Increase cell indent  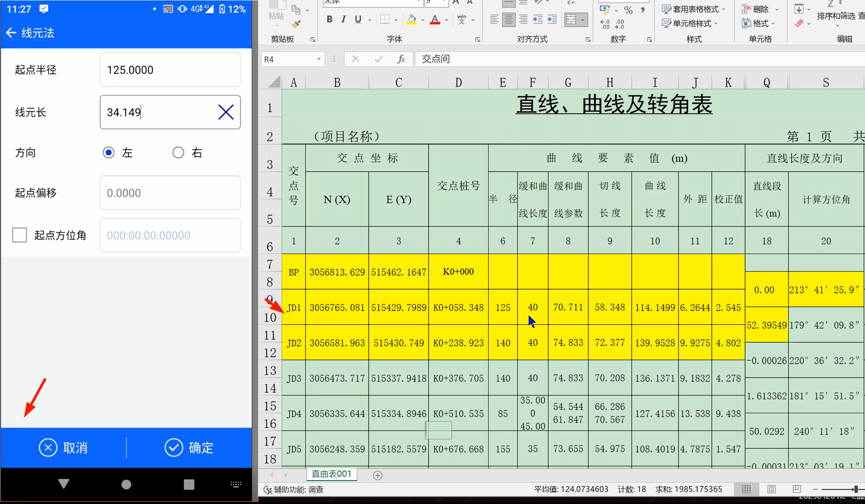[x=552, y=19]
